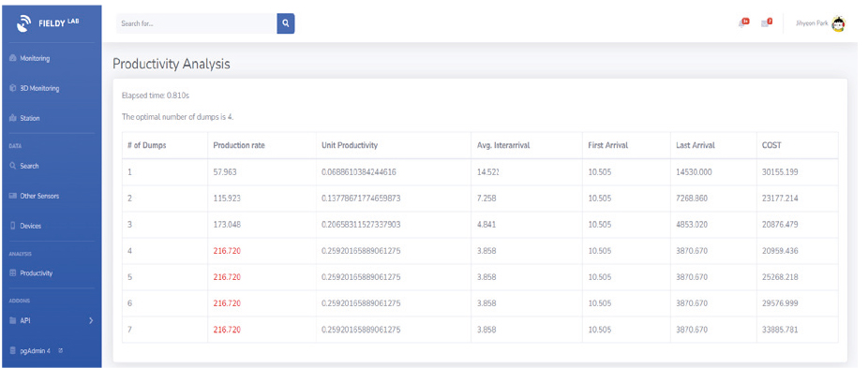868x368 pixels.
Task: Click the Fieldy Lab logo icon
Action: click(x=23, y=23)
